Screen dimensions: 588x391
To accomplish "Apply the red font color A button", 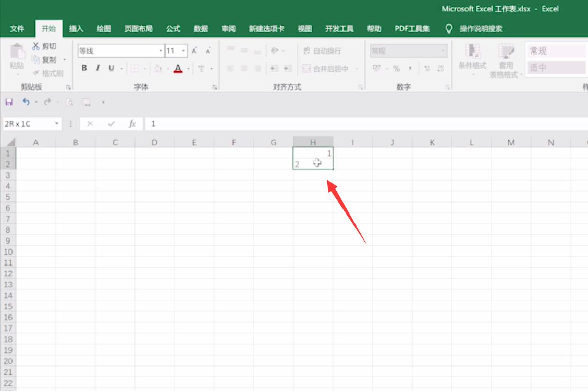I will pyautogui.click(x=178, y=68).
